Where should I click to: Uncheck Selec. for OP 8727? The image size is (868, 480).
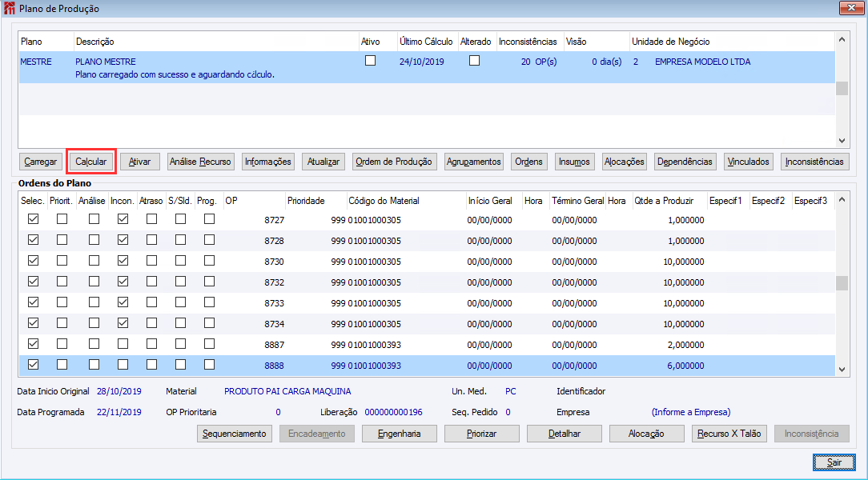(33, 219)
